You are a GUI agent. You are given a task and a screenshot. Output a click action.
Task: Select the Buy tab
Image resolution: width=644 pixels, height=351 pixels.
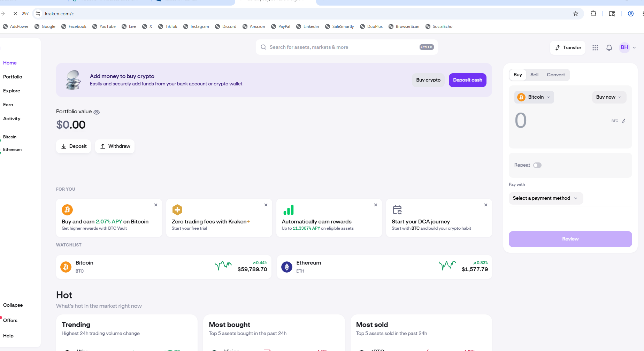point(518,75)
